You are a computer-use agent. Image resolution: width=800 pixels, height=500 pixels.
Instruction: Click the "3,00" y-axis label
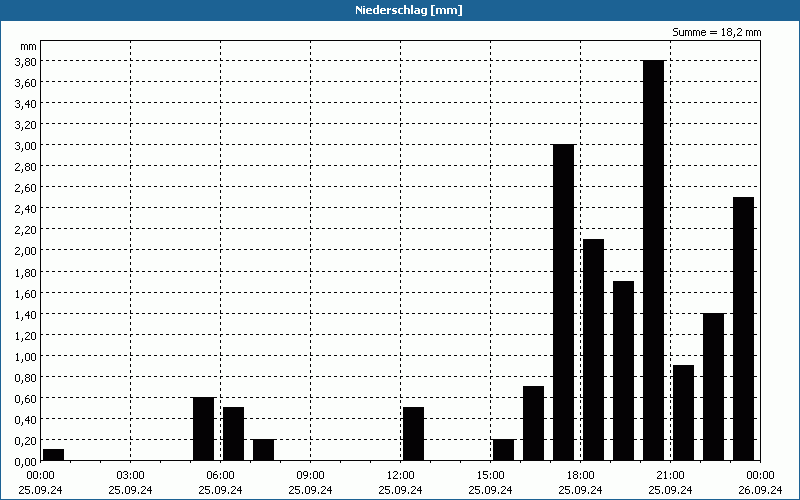[28, 146]
